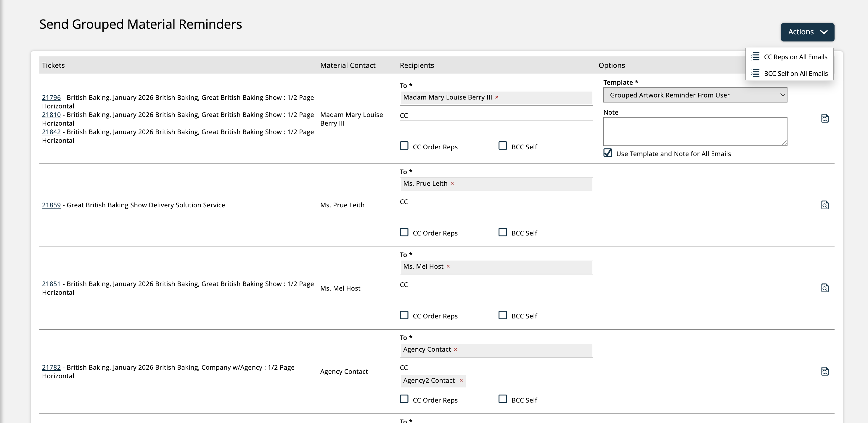Open the Template dropdown
Screen dimensions: 868x423
[x=695, y=95]
